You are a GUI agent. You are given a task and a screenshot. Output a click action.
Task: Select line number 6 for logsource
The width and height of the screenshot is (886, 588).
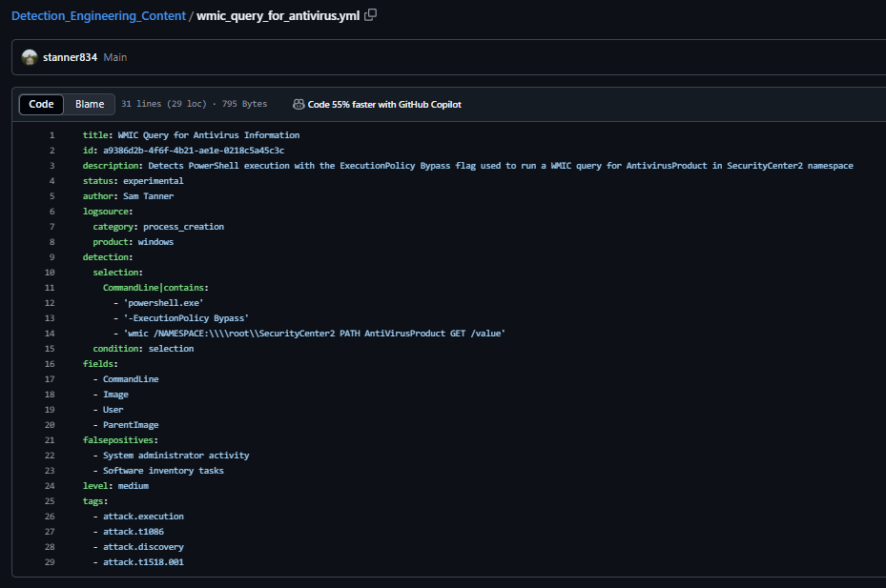coord(52,212)
